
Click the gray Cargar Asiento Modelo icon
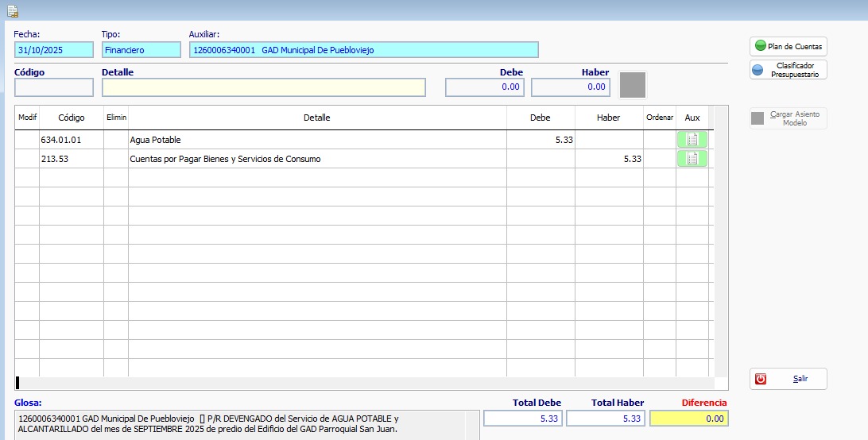click(758, 118)
